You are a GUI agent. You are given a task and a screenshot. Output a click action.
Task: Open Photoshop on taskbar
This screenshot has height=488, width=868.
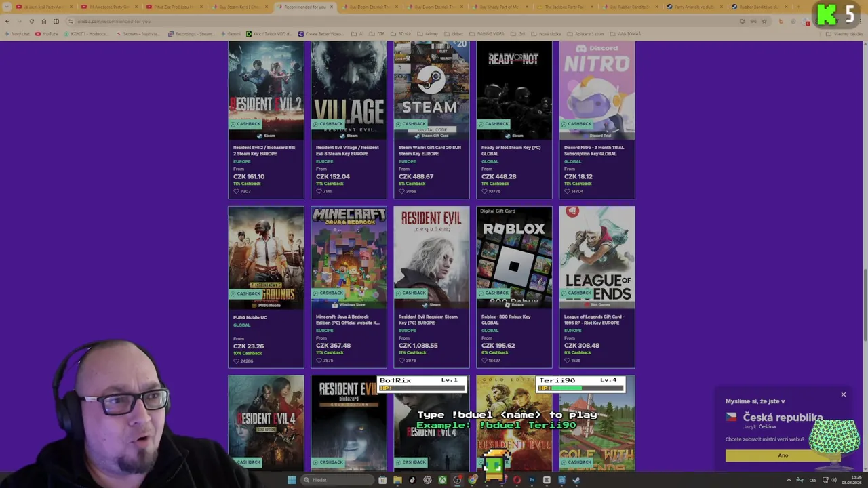coord(532,480)
